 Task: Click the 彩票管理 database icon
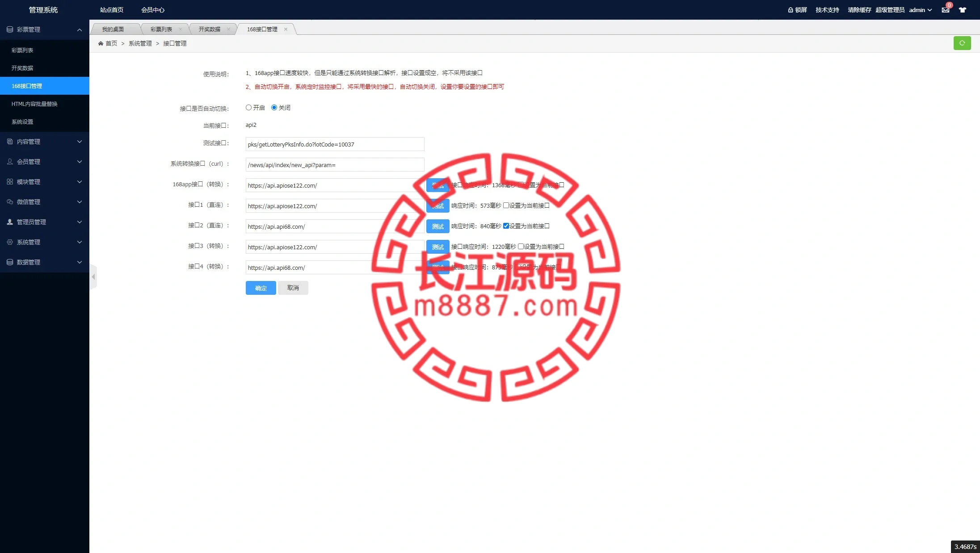(x=10, y=29)
